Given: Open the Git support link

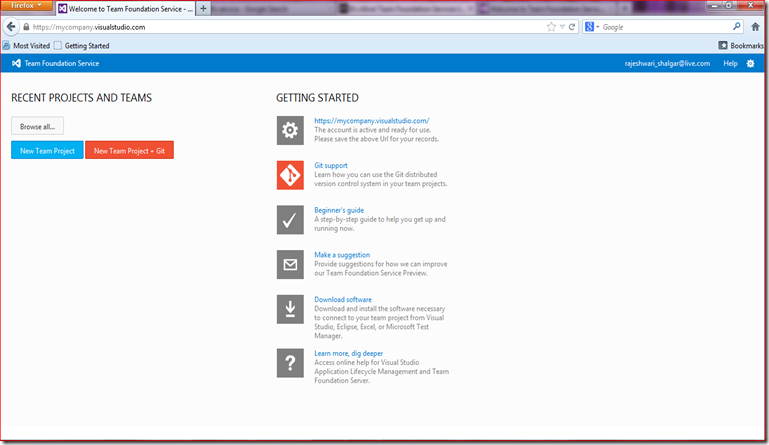Looking at the screenshot, I should coord(331,165).
